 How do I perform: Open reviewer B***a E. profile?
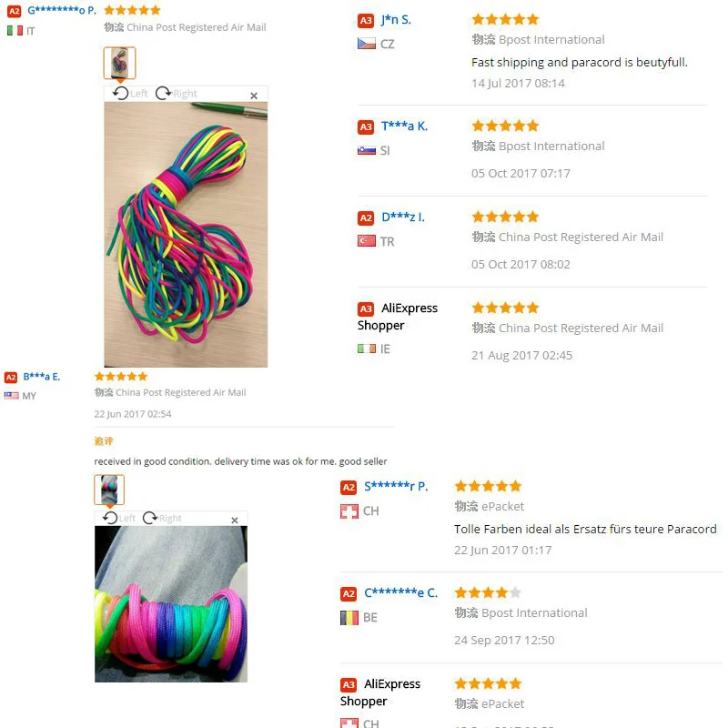click(x=42, y=377)
